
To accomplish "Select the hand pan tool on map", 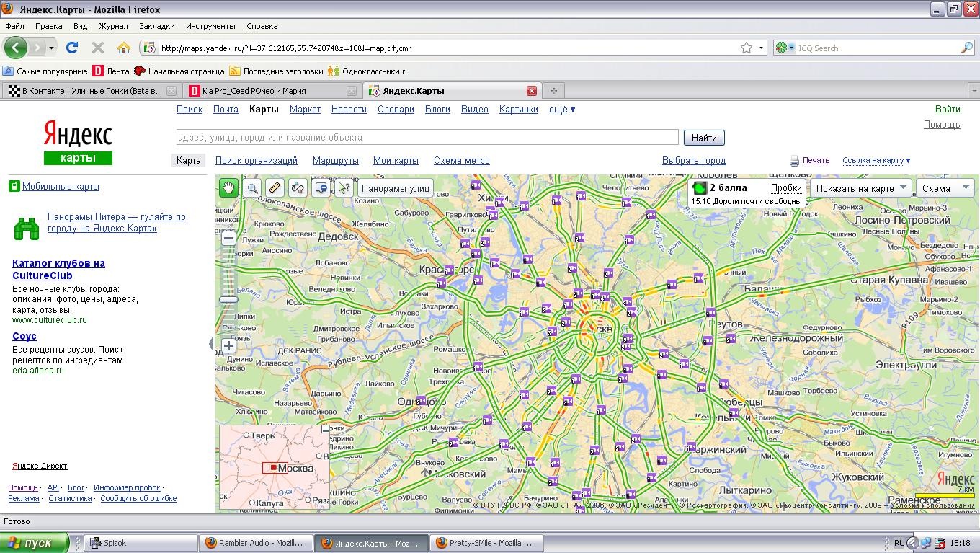I will [x=228, y=187].
